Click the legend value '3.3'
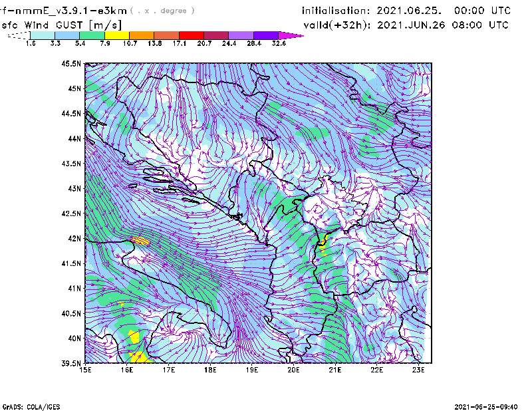Viewport: 532px width, 411px height. coord(55,43)
